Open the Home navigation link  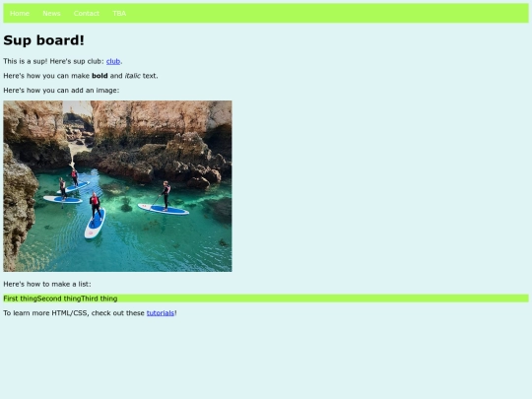point(20,13)
